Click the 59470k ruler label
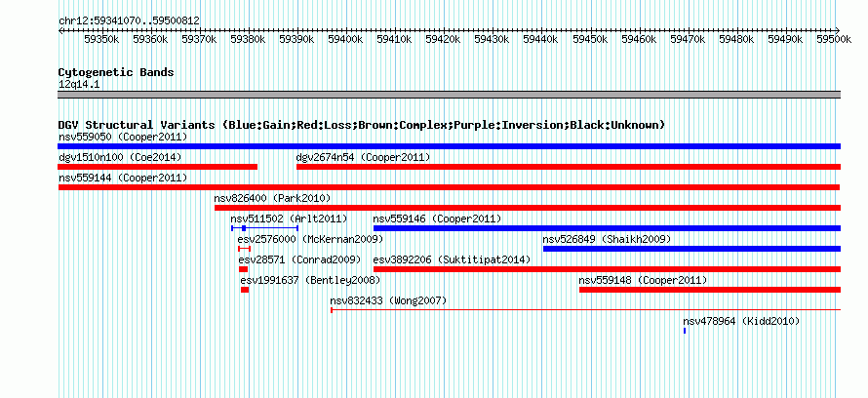 point(689,39)
